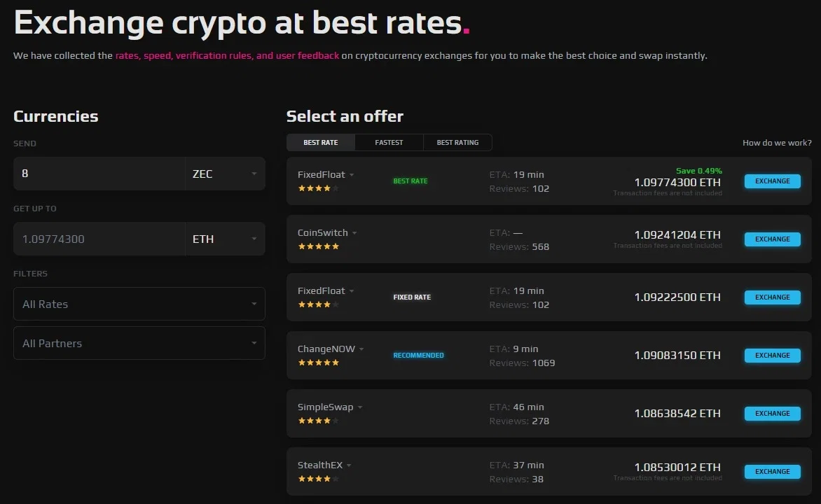The image size is (821, 504).
Task: Expand ChangeNOW partner details arrow
Action: [361, 349]
